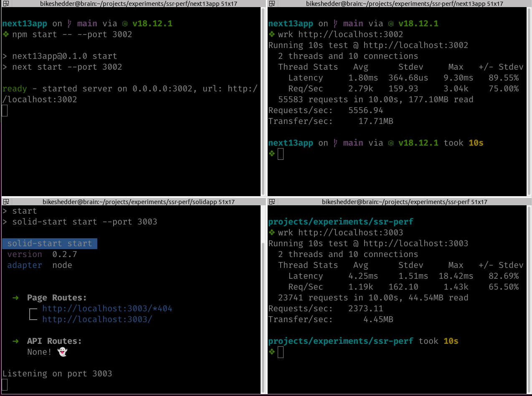This screenshot has height=396, width=532.
Task: Click the scrollbar of the top-right wrk pane
Action: 529,101
